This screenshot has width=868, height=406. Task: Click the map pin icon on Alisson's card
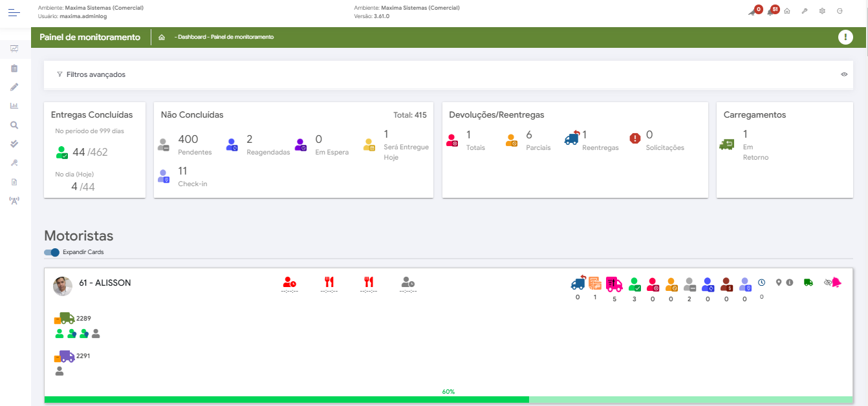[779, 283]
